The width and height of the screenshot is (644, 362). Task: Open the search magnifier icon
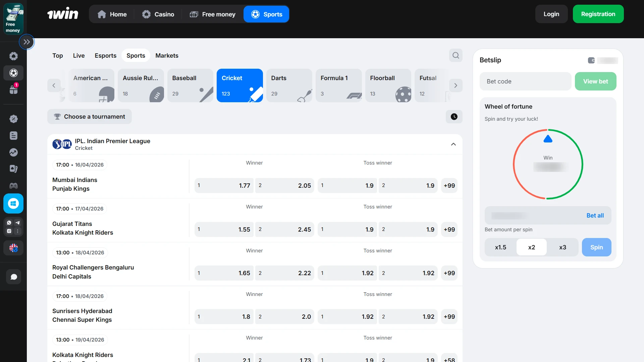[x=455, y=56]
